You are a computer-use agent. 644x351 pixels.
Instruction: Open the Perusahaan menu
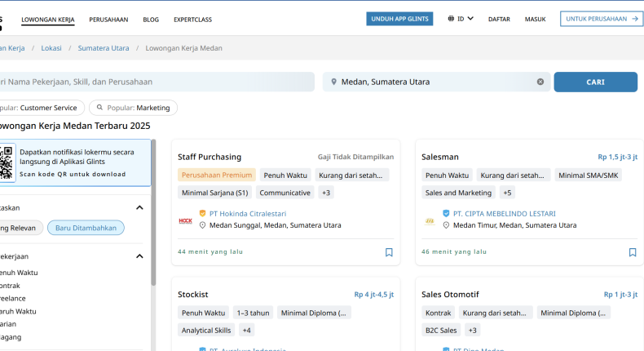click(x=108, y=20)
